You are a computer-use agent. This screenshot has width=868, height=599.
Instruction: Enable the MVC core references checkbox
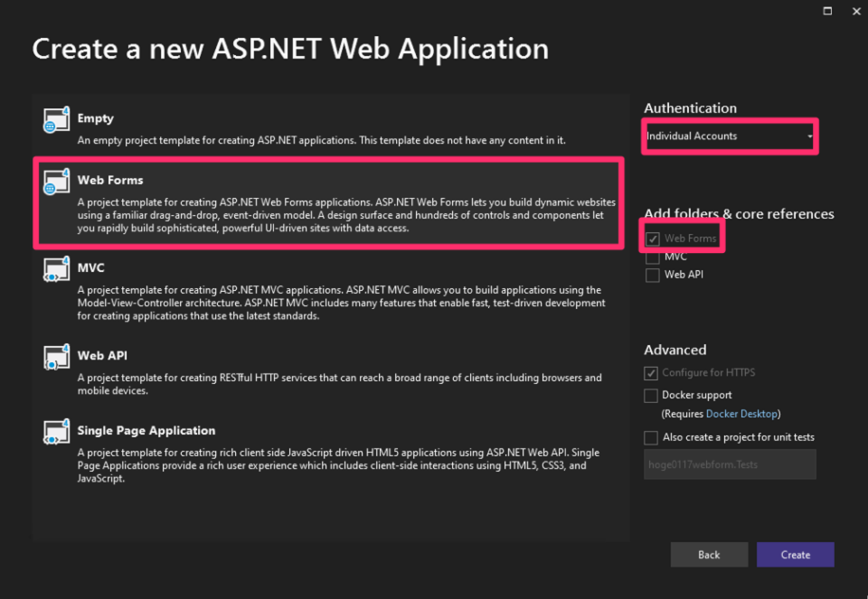pos(653,257)
